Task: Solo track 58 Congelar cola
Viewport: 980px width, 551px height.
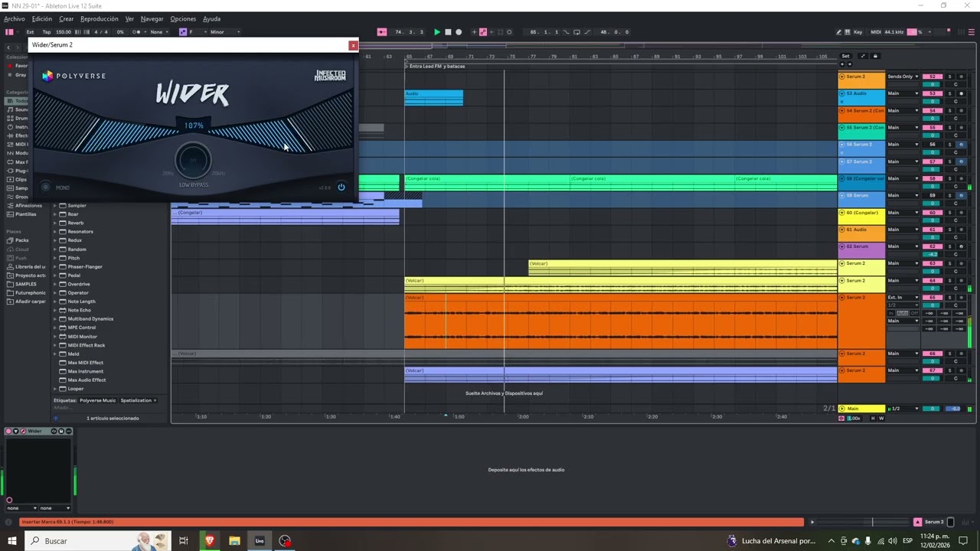Action: 950,178
